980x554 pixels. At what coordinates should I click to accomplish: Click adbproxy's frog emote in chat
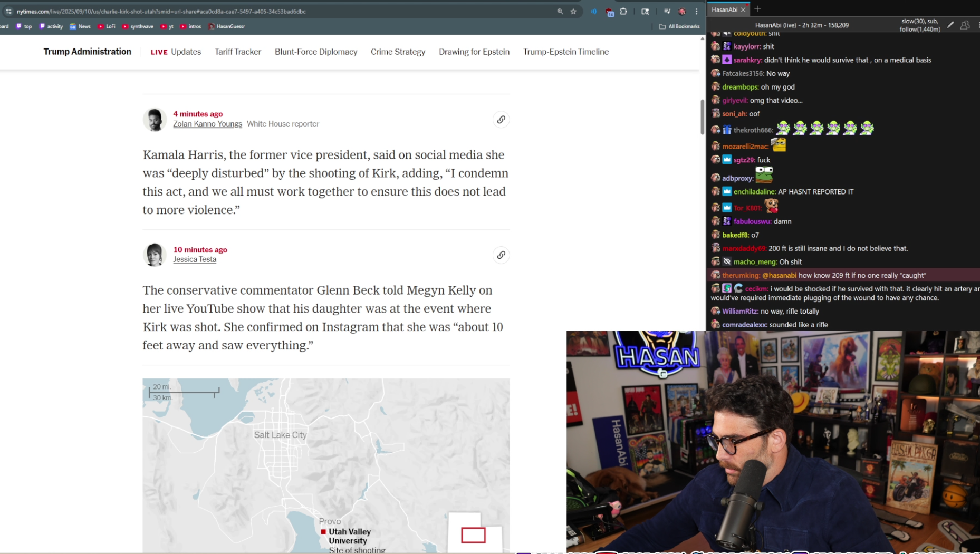point(764,174)
